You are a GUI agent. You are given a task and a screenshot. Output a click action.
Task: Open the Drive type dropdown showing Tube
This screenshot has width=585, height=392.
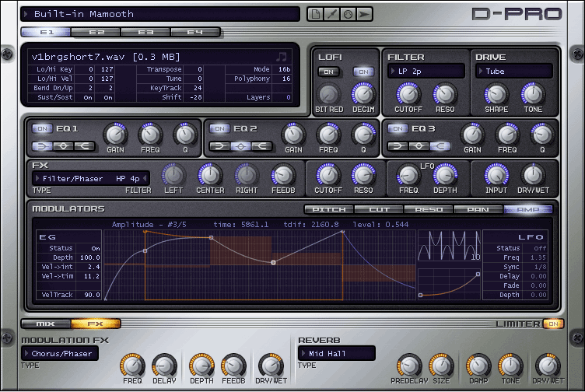tap(513, 72)
